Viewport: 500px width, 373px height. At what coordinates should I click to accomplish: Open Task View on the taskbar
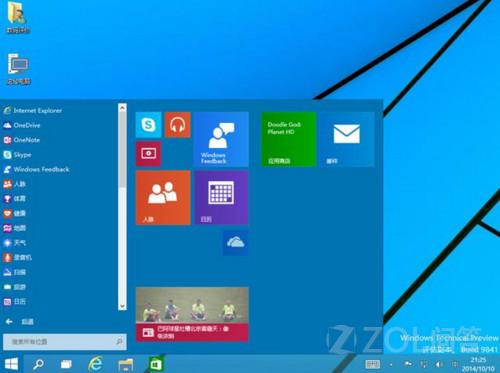[x=66, y=364]
